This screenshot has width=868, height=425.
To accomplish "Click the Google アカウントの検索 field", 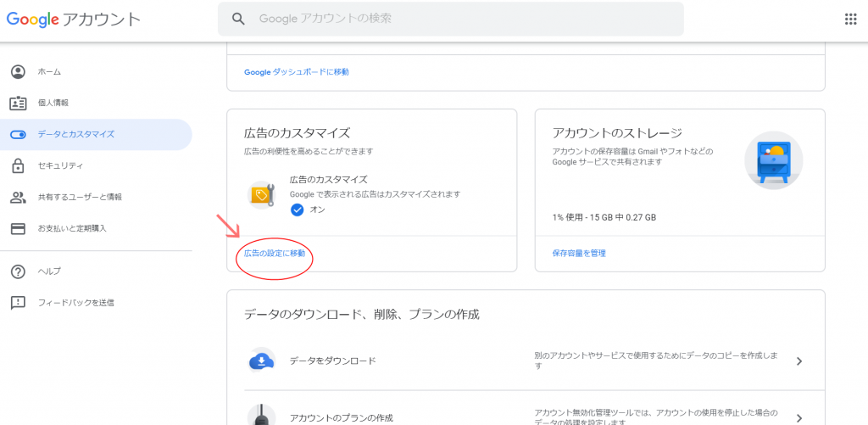I will pos(451,19).
